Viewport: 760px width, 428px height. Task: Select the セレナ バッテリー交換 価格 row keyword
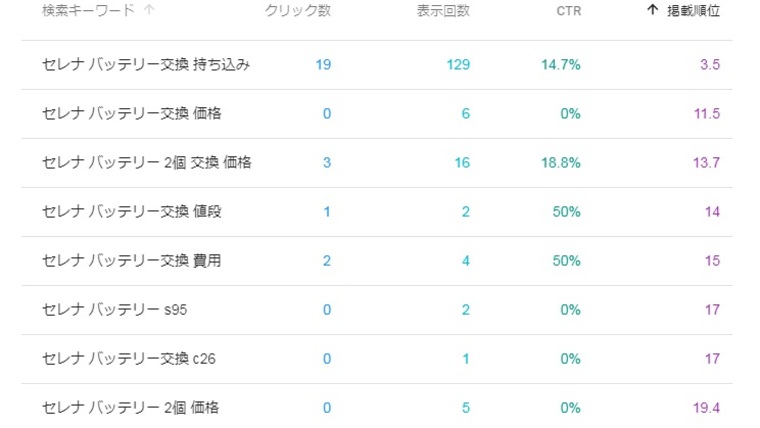point(132,114)
